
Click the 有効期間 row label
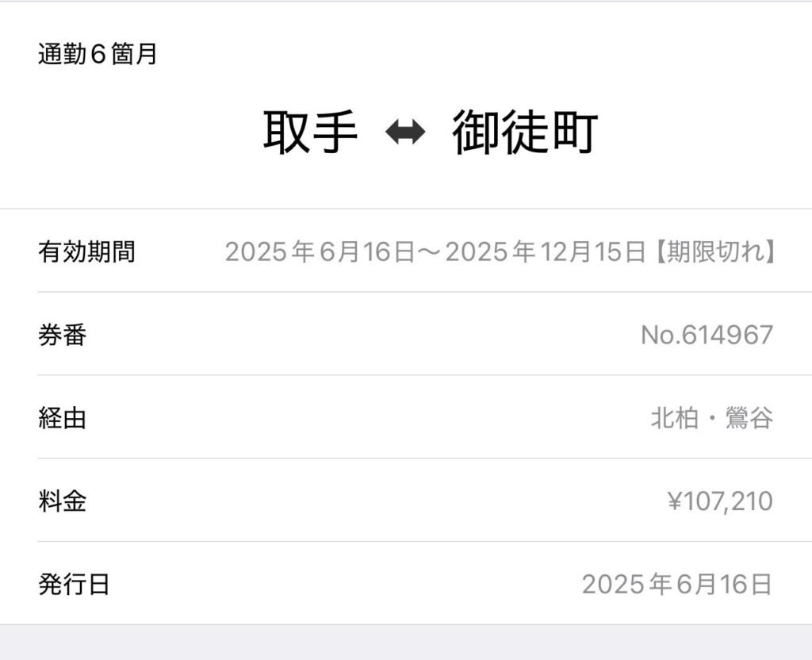coord(86,252)
